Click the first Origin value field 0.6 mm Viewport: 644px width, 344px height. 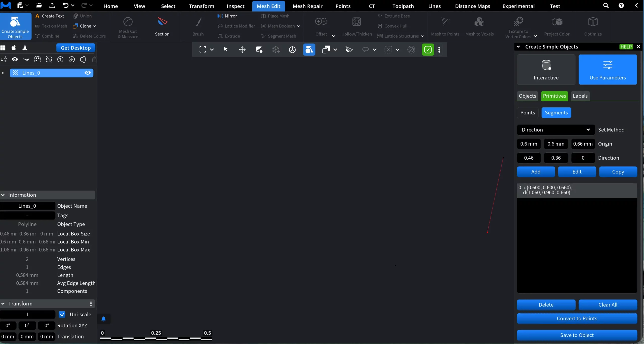click(529, 144)
